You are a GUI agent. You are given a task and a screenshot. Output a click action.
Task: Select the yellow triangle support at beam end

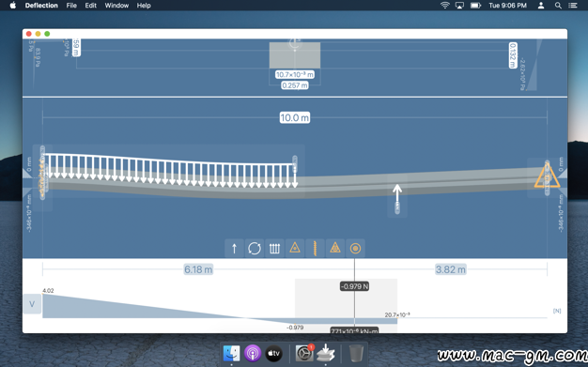(x=547, y=177)
